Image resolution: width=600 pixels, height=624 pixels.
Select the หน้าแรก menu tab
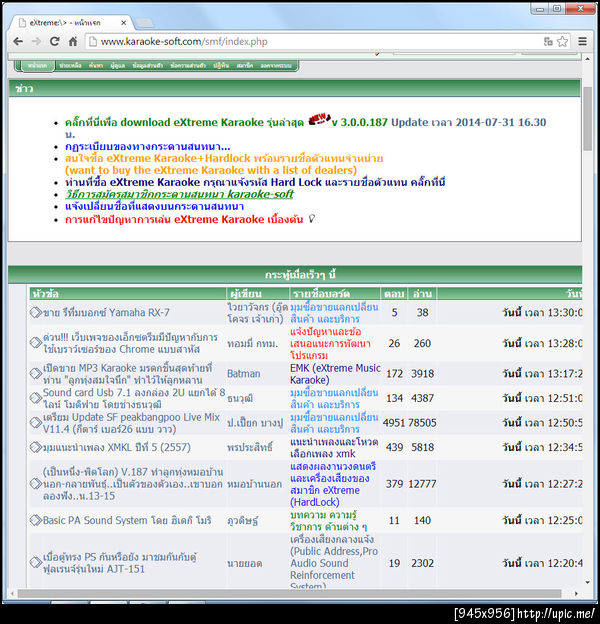pos(38,66)
